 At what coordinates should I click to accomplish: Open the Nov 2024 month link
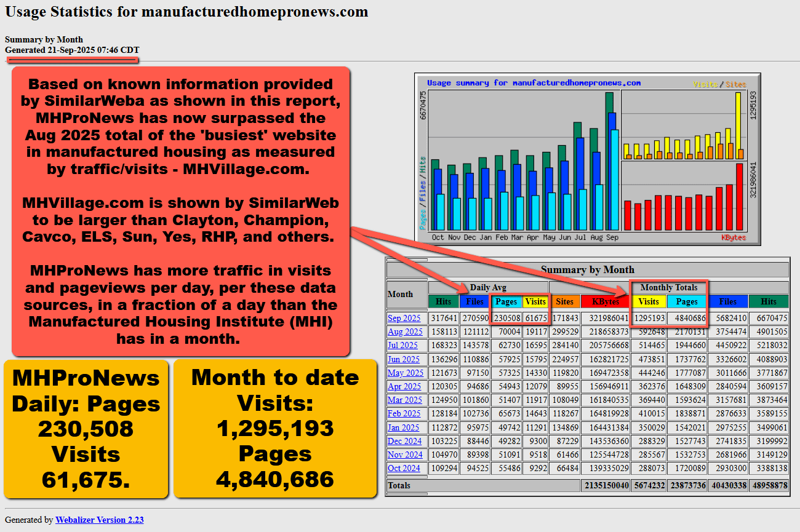pos(405,455)
